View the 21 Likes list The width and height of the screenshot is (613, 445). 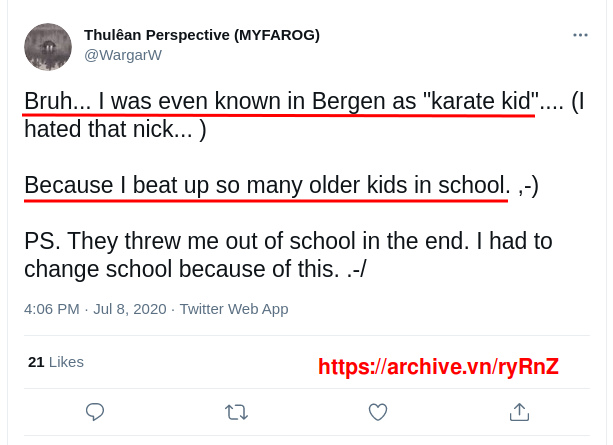(x=56, y=362)
